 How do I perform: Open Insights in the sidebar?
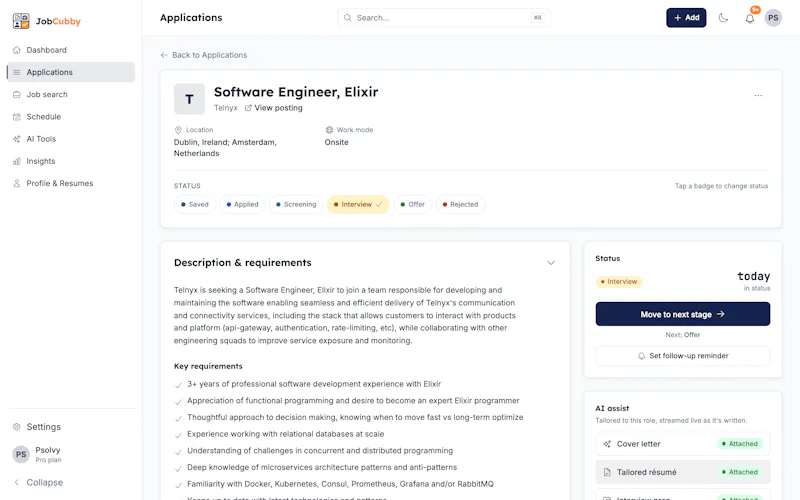71,161
